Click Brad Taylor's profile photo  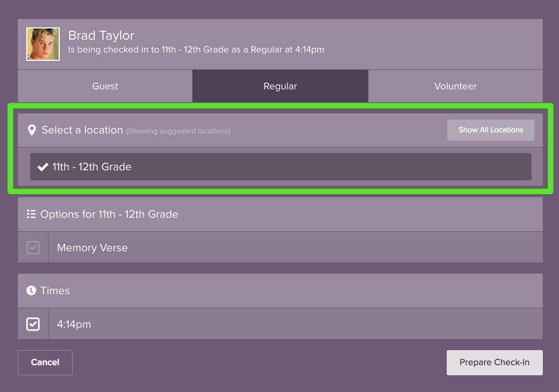[43, 44]
